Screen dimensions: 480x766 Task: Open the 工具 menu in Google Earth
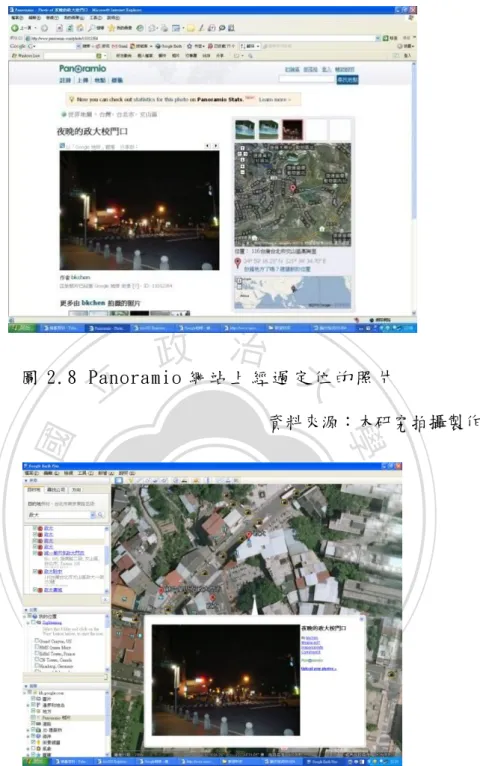(85, 473)
